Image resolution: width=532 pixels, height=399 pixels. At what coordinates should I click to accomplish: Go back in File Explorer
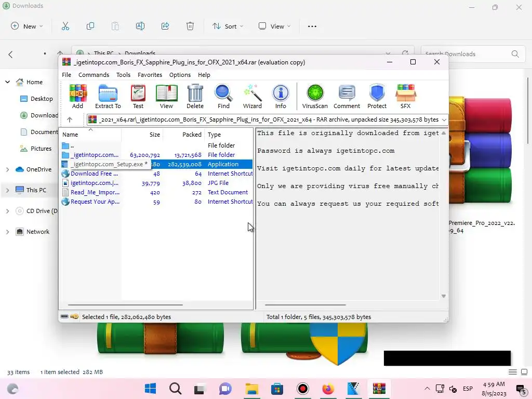pyautogui.click(x=10, y=54)
